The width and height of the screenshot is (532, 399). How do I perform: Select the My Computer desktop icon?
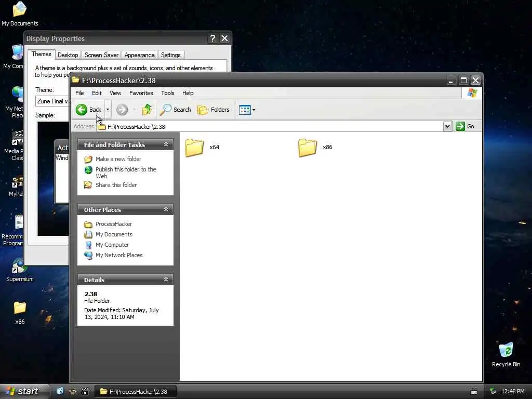click(14, 57)
